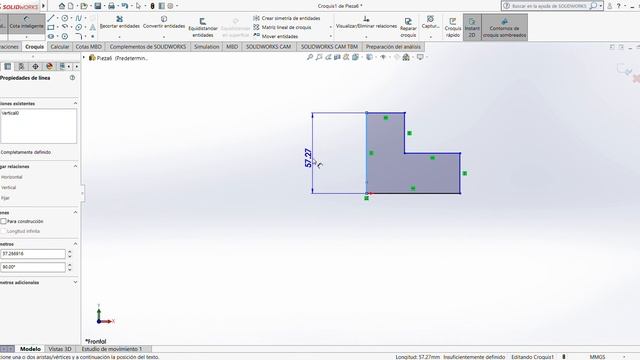Screen dimensions: 640x360
Task: Add Horizontal relation
Action: [x=11, y=177]
